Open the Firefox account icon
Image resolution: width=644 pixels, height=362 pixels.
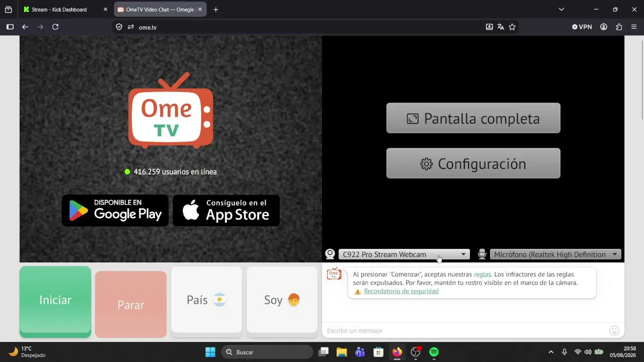coord(604,27)
